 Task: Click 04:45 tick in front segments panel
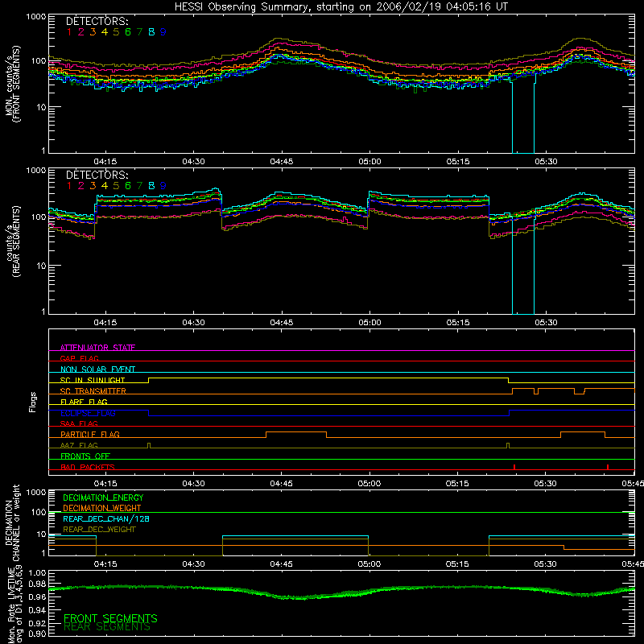282,162
